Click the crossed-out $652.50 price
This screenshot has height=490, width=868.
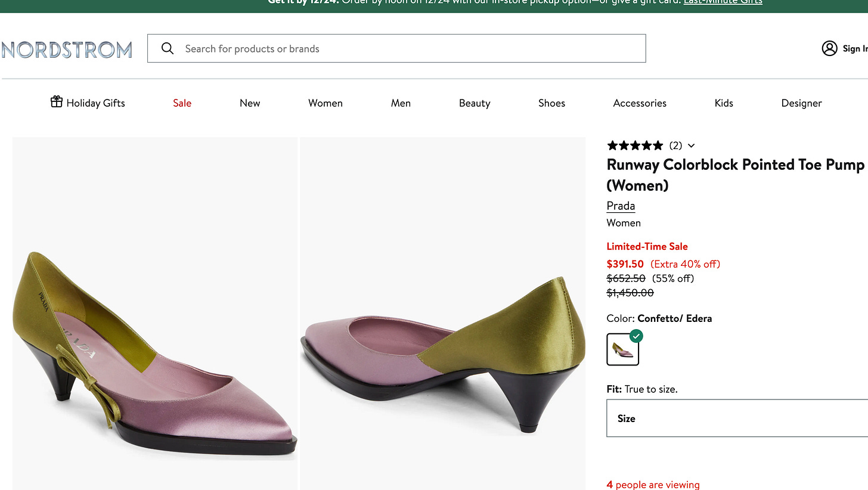pos(626,278)
